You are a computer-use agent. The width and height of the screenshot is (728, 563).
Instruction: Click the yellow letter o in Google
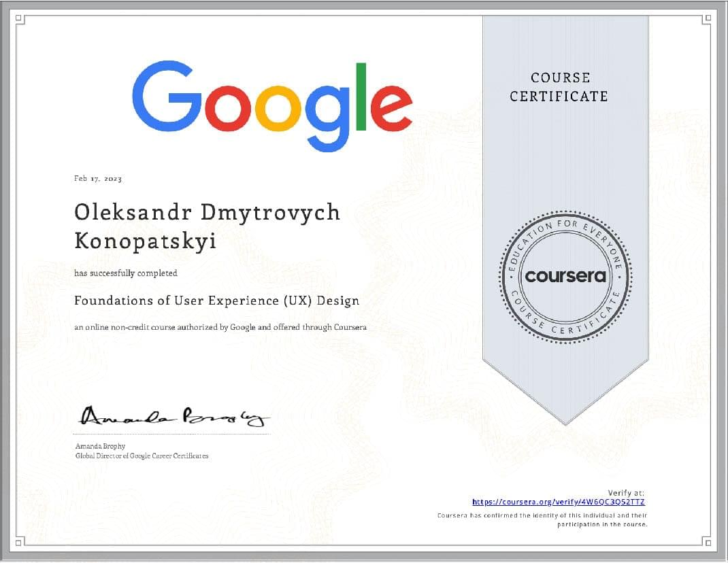coord(278,107)
